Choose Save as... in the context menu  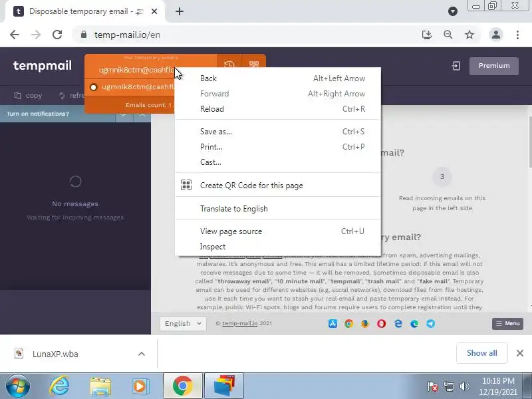click(278, 132)
